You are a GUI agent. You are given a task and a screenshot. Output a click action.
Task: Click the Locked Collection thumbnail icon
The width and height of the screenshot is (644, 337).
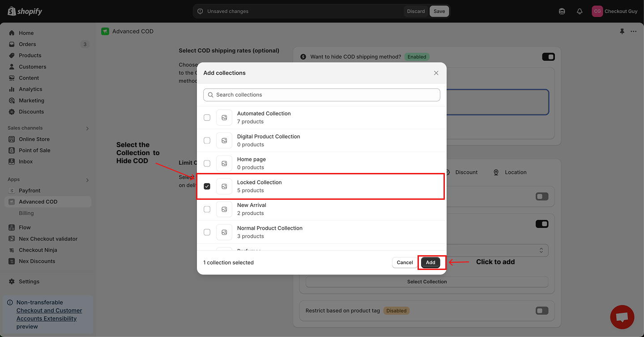224,186
